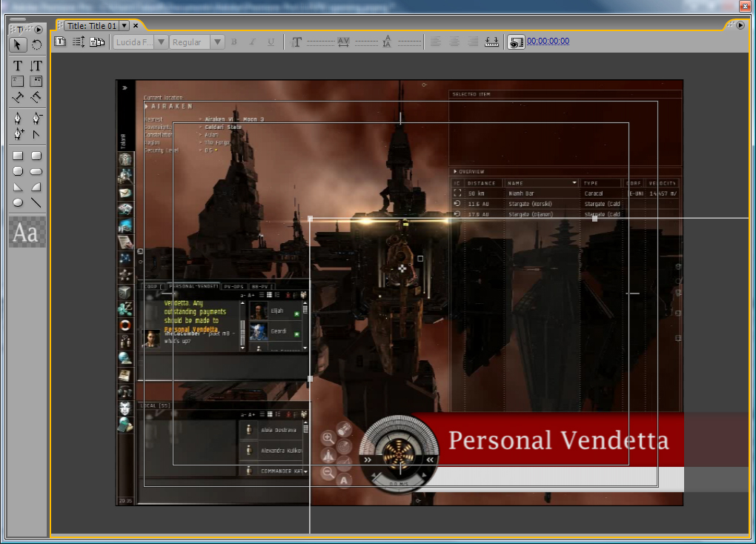Click the Leading control icon
This screenshot has width=756, height=544.
pos(387,42)
